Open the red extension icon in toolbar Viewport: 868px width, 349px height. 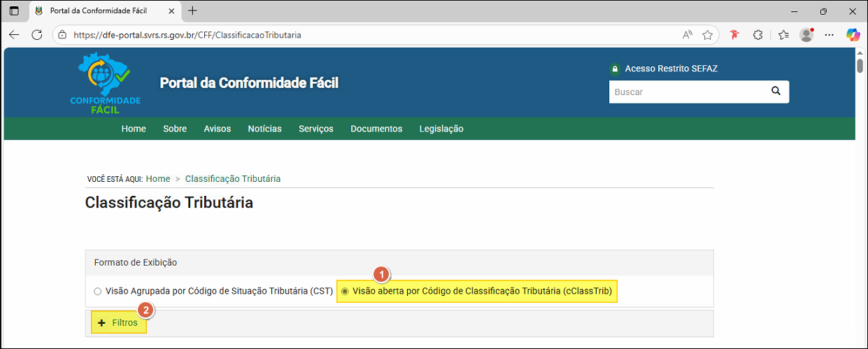(x=734, y=34)
